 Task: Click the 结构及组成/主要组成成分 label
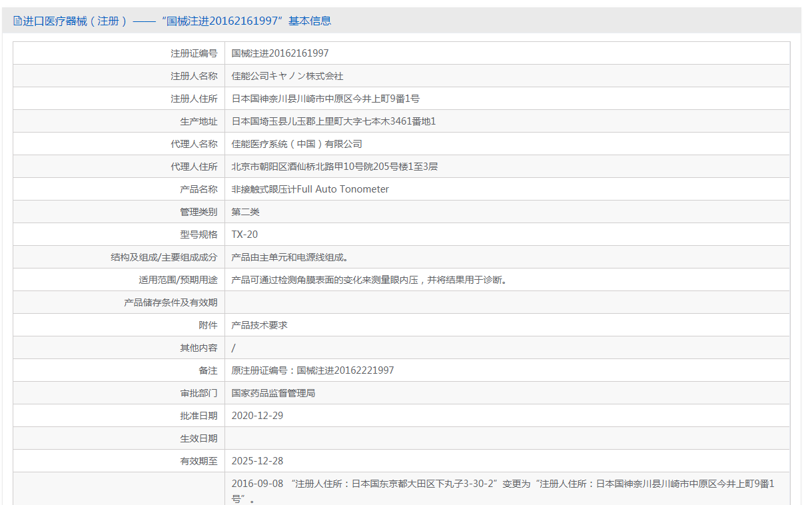(164, 257)
